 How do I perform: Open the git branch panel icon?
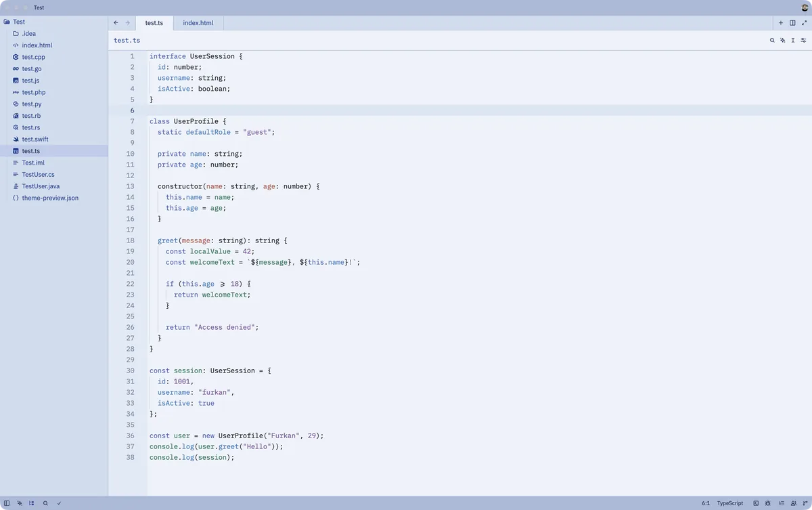pyautogui.click(x=805, y=503)
